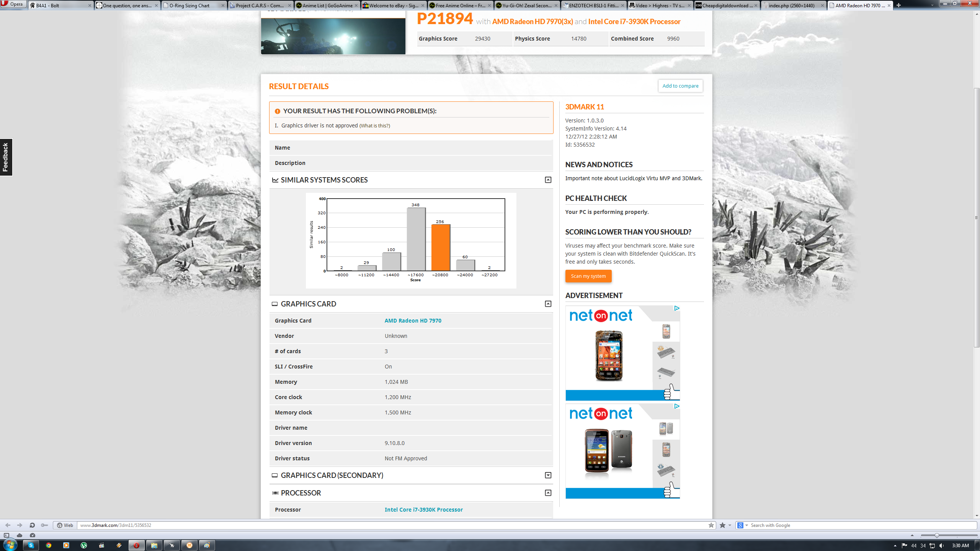Click the AdChoices icon on first ad
The width and height of the screenshot is (980, 551).
click(x=676, y=308)
